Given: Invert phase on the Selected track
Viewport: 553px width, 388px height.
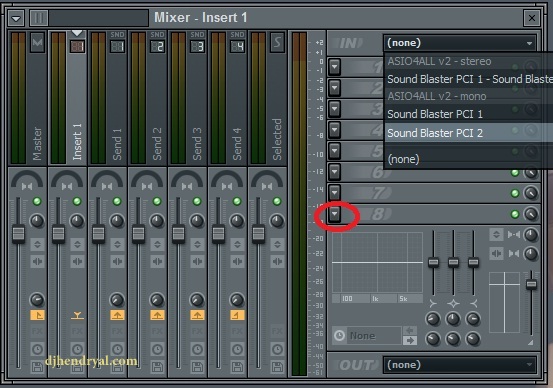Looking at the screenshot, I should click(277, 244).
